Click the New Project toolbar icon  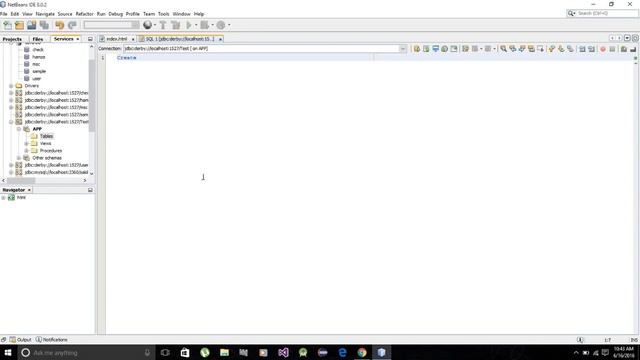(x=19, y=25)
